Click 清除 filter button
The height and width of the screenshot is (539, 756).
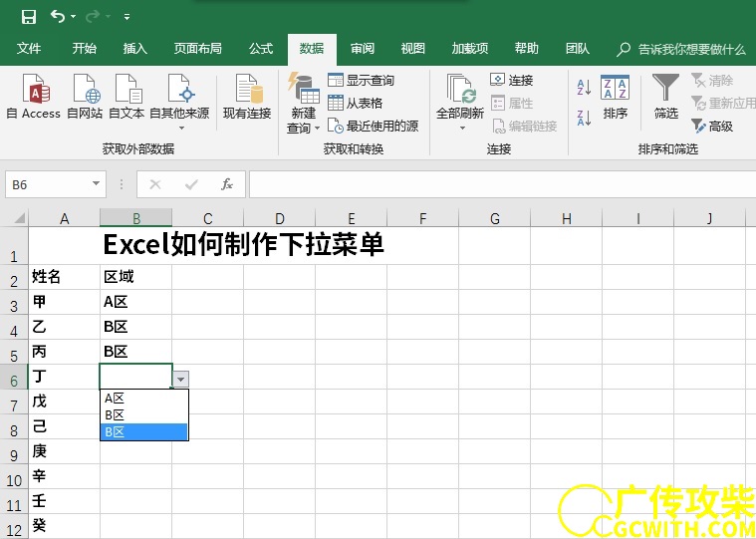click(x=712, y=80)
